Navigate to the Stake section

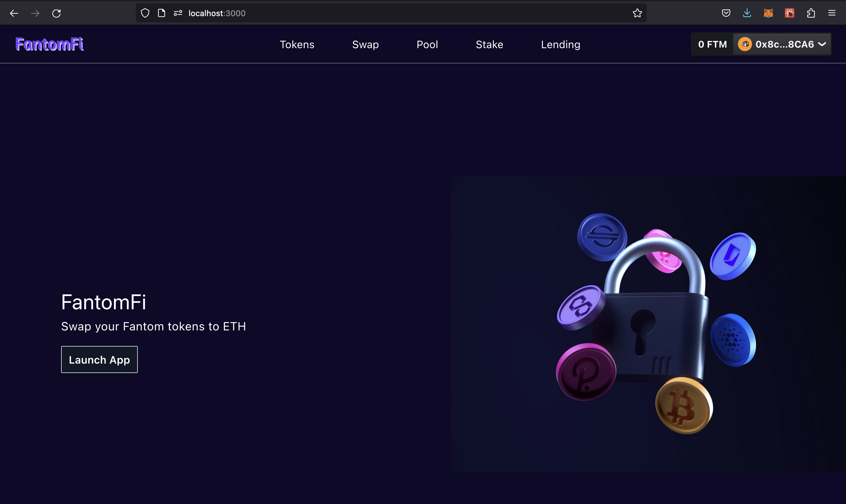point(489,44)
